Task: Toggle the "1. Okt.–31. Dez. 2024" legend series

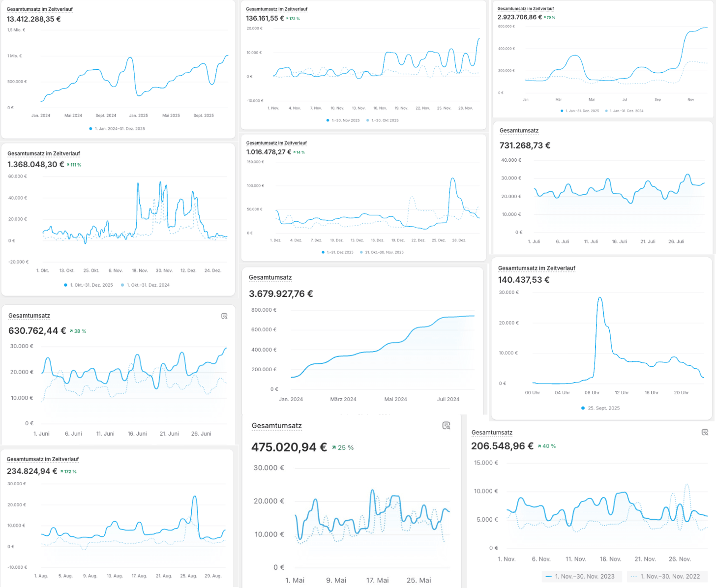Action: 148,285
